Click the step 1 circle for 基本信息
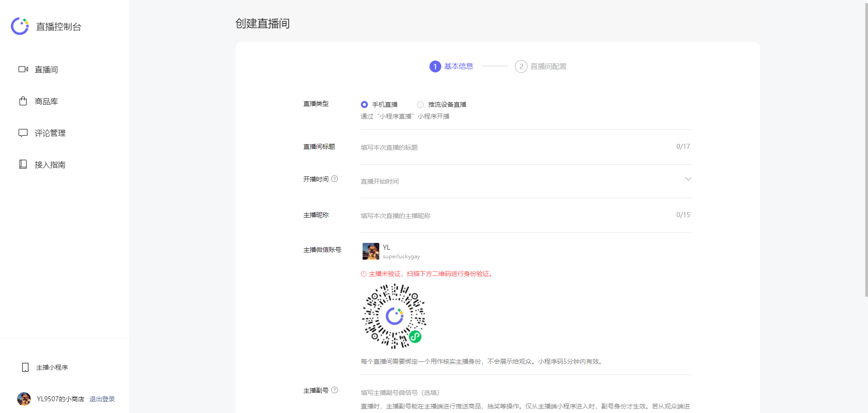868x413 pixels. 435,66
